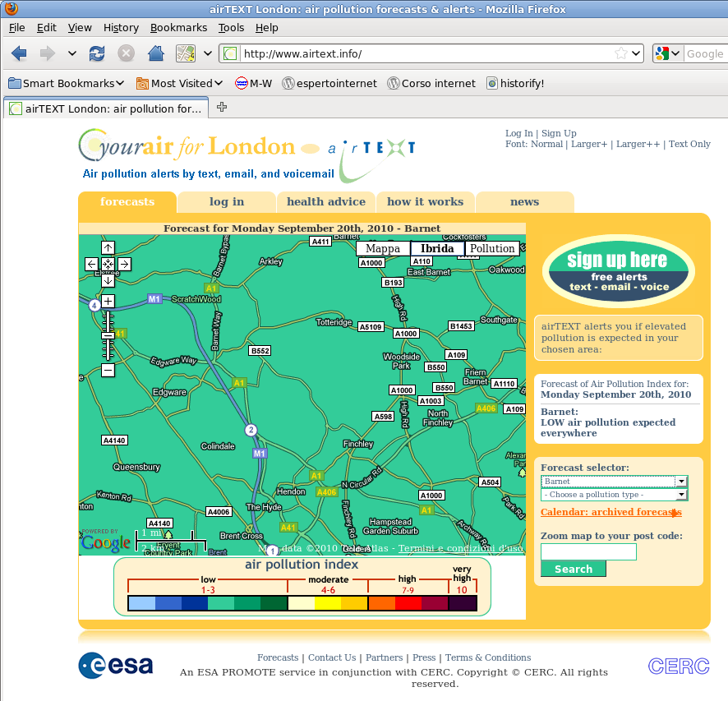Viewport: 728px width, 701px height.
Task: Click the map zoom slider handle
Action: (x=108, y=335)
